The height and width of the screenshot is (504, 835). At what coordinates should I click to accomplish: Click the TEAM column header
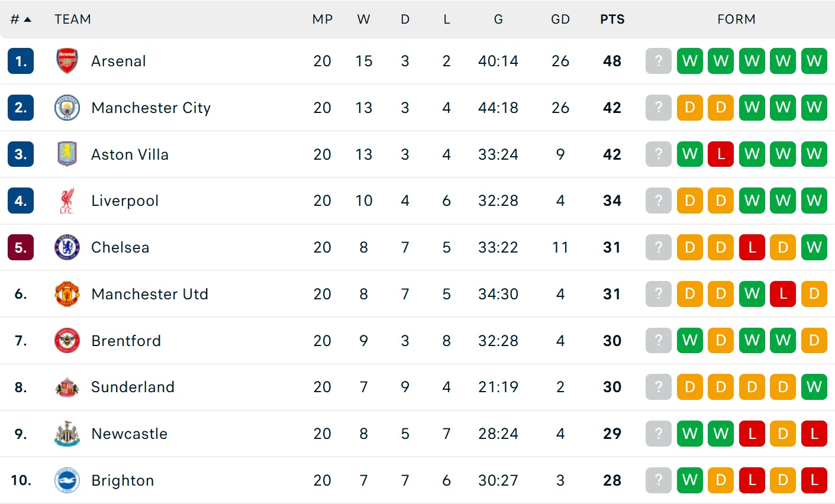pos(73,20)
